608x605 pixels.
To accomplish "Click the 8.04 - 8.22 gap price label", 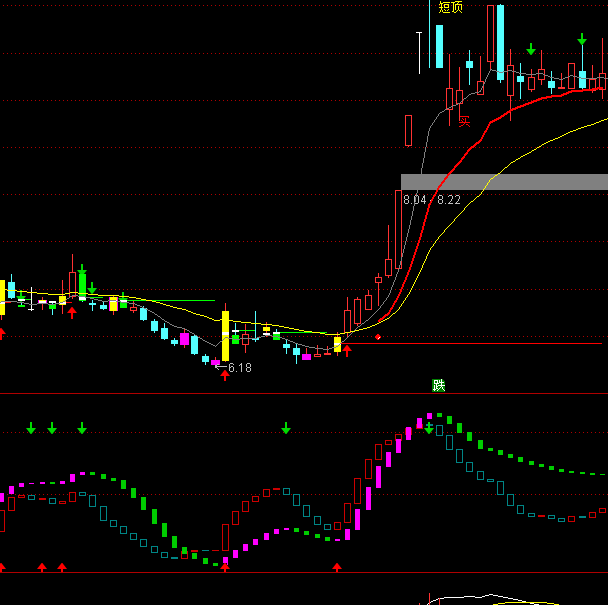I will click(x=432, y=200).
